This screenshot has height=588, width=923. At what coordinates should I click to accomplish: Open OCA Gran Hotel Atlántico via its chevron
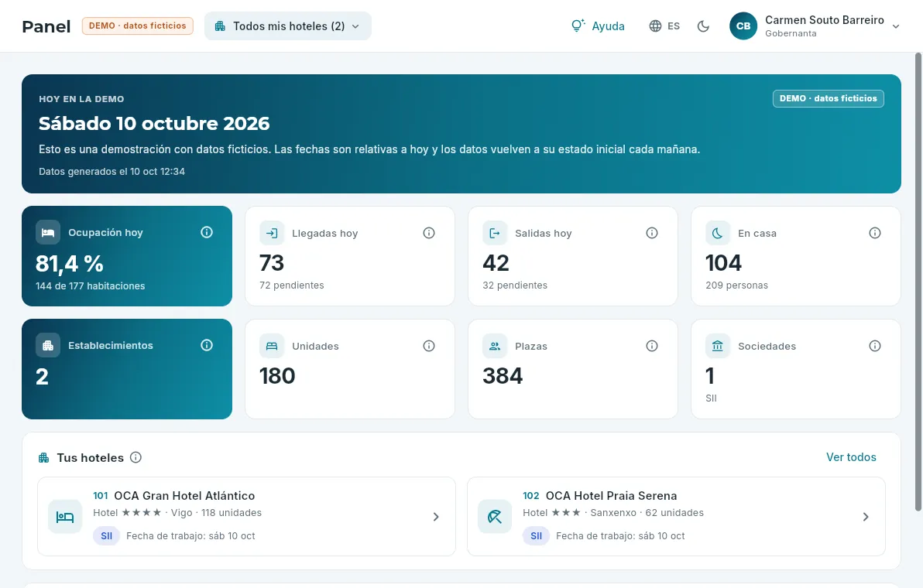(x=436, y=517)
